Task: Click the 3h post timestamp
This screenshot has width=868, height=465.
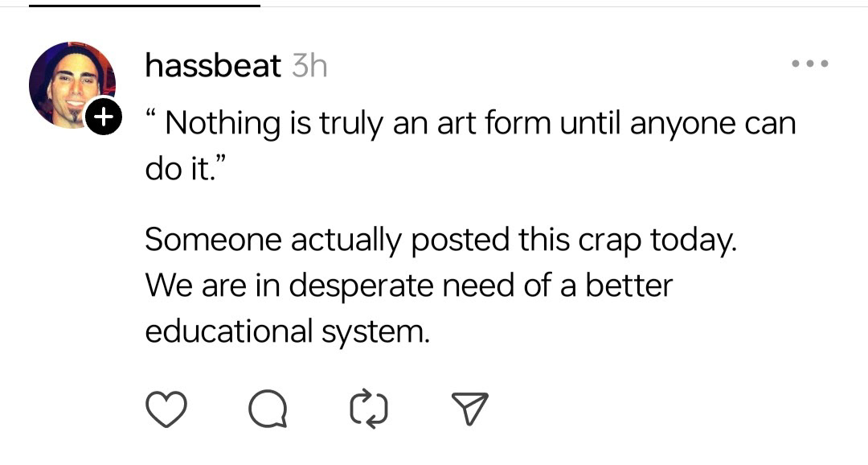Action: click(309, 65)
